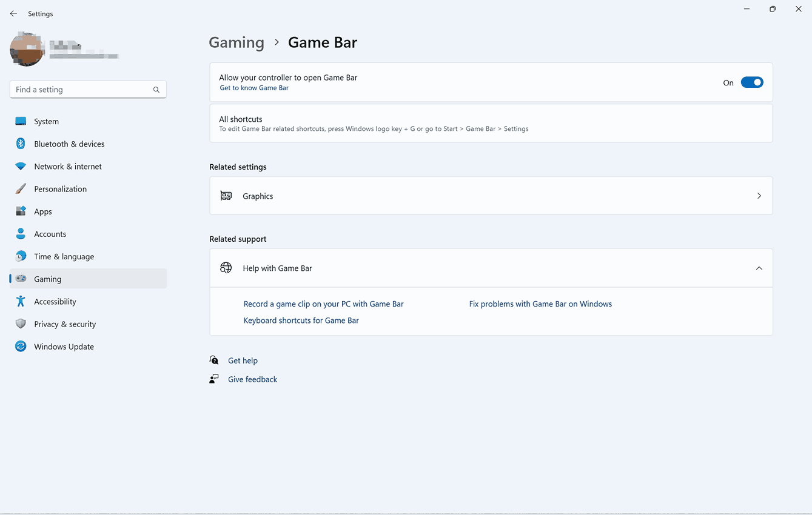Viewport: 812px width, 515px height.
Task: Click the Get help chat icon
Action: [x=214, y=360]
